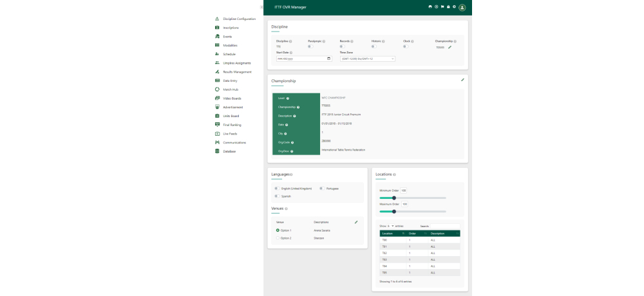
Task: Select the Option 2 venue radio button
Action: 278,238
